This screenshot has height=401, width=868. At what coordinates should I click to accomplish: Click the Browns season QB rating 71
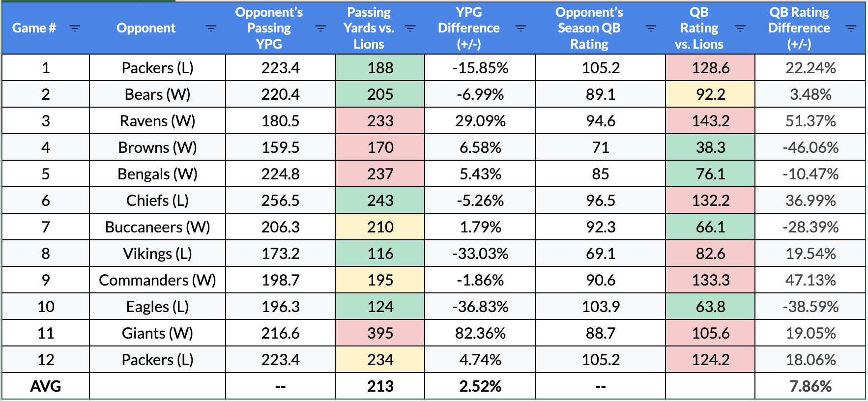(600, 147)
